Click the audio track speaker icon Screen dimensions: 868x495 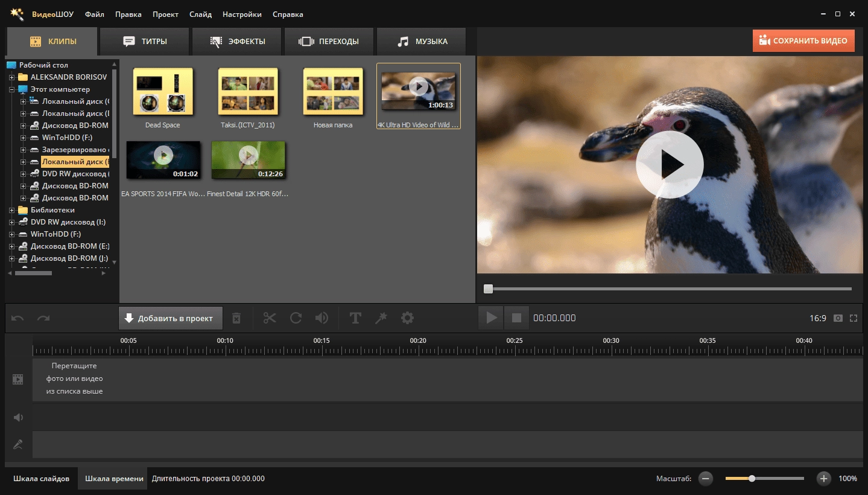[18, 417]
